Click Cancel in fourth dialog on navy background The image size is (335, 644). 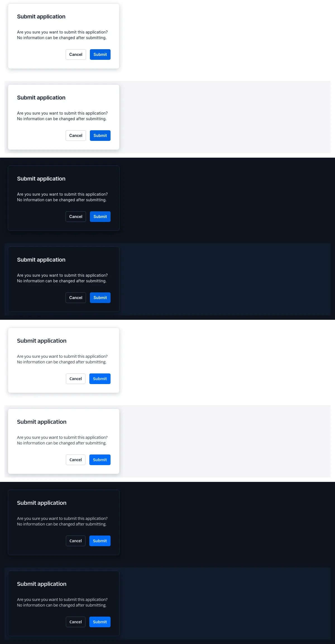pos(76,298)
